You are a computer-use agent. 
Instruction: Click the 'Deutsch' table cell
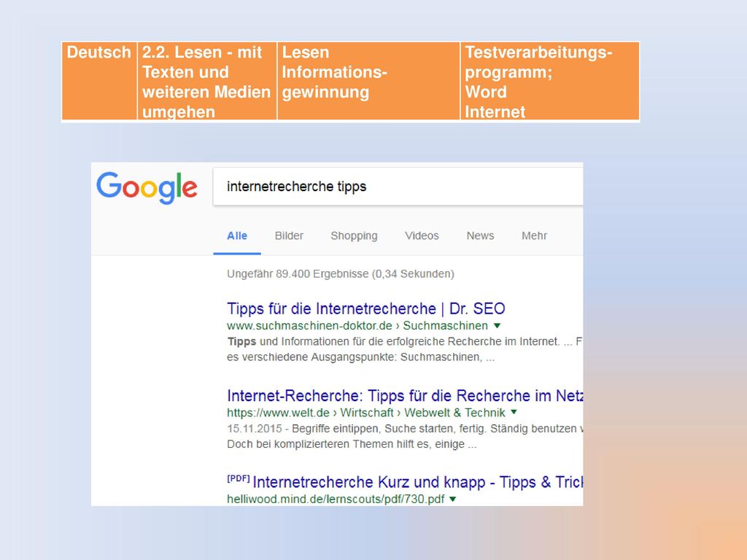click(x=99, y=81)
